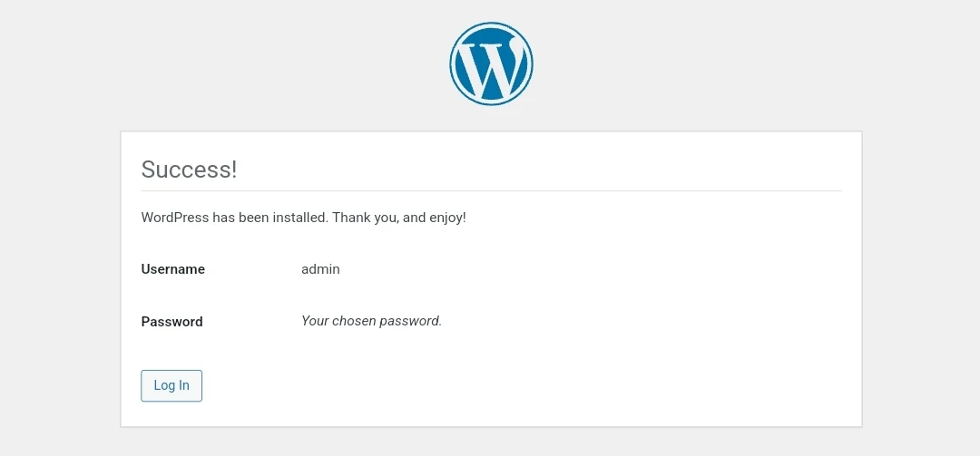The width and height of the screenshot is (980, 456).
Task: Click the admin username value
Action: (x=320, y=269)
